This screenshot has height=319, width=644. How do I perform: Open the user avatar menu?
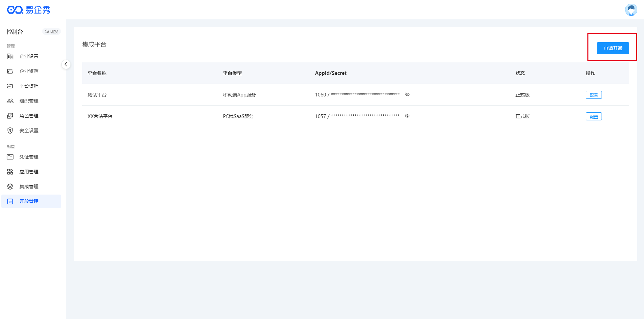631,10
